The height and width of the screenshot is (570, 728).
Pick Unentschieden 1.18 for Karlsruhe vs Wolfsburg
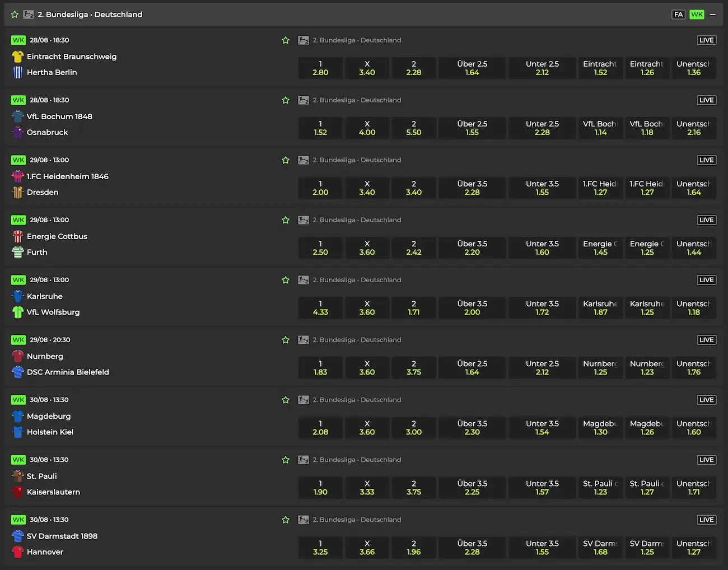694,308
